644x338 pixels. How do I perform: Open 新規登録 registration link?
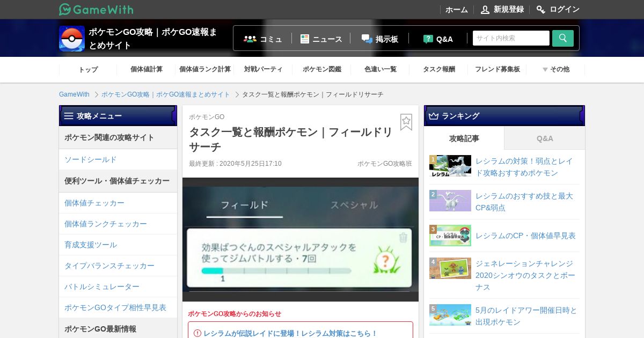click(509, 10)
